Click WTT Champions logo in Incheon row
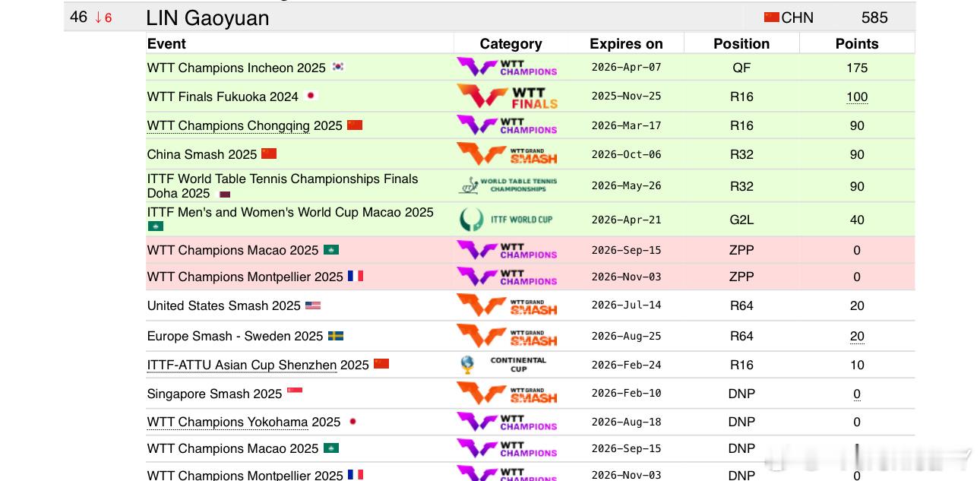Screen dimensions: 980x481 pyautogui.click(x=506, y=68)
